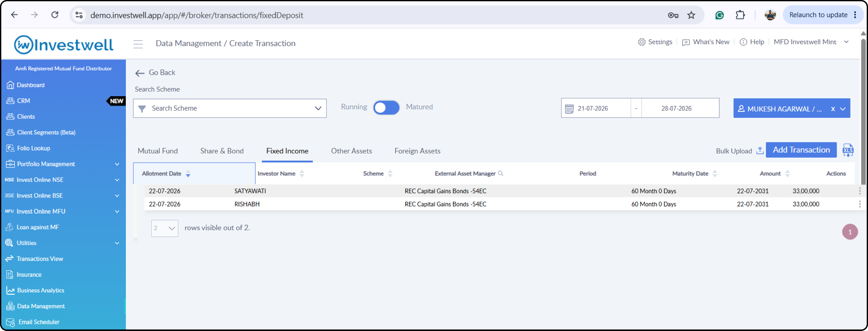The height and width of the screenshot is (331, 868).
Task: Open the browser extensions puzzle icon
Action: 740,15
